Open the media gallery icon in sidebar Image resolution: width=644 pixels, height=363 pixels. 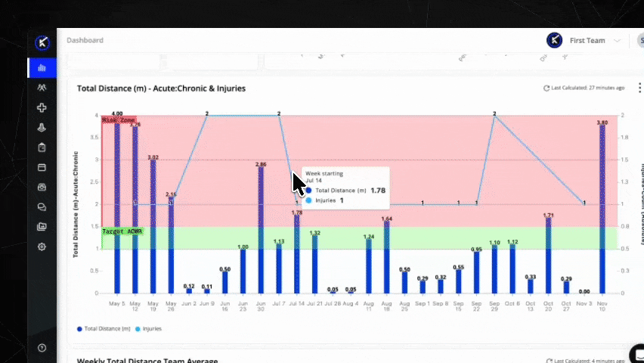point(42,226)
